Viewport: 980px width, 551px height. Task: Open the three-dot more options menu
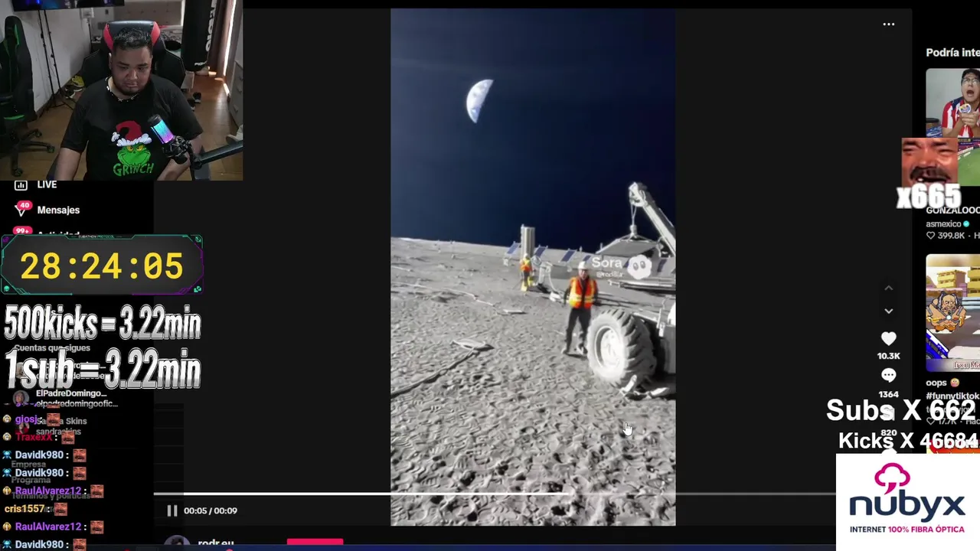tap(888, 24)
